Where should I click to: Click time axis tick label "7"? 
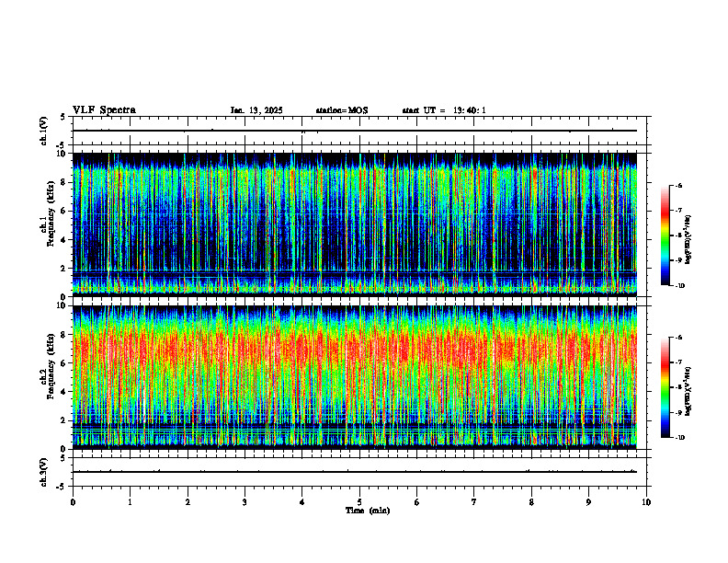click(474, 502)
